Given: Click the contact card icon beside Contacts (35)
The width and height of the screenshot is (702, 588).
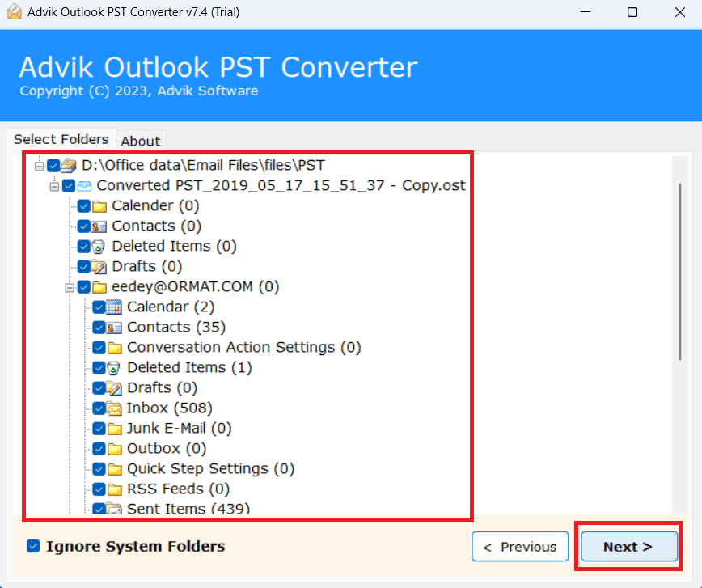Looking at the screenshot, I should (114, 328).
